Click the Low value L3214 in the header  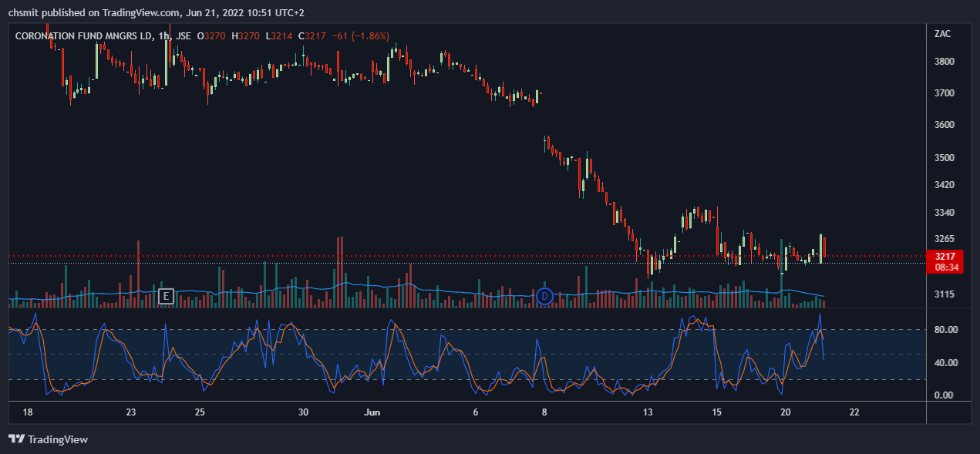(278, 35)
